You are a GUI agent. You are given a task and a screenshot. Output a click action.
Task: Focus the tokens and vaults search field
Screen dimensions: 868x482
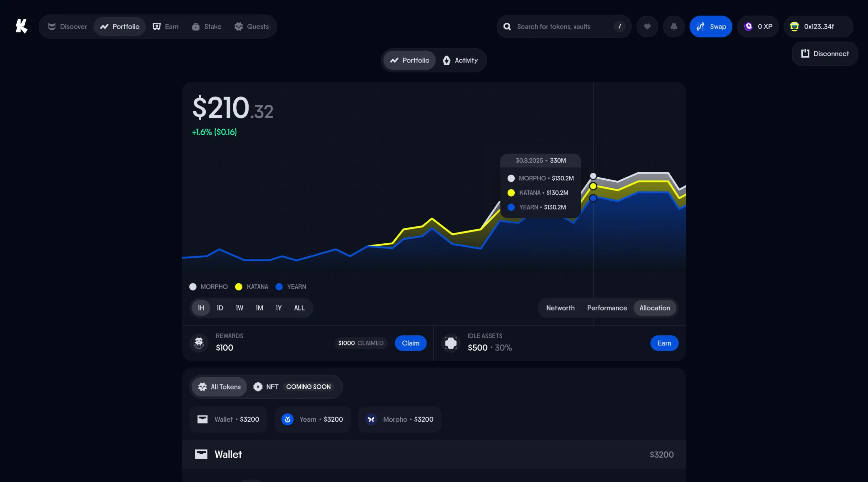tap(564, 26)
